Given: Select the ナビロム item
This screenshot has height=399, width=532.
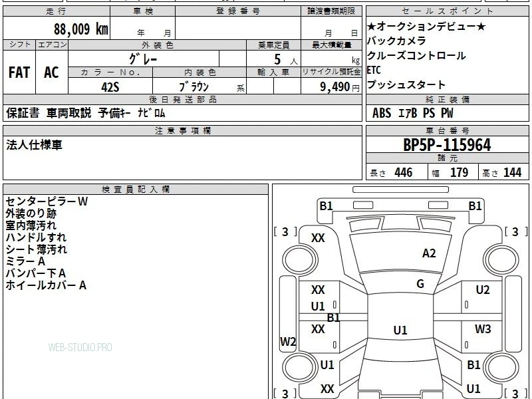Looking at the screenshot, I should tap(152, 113).
